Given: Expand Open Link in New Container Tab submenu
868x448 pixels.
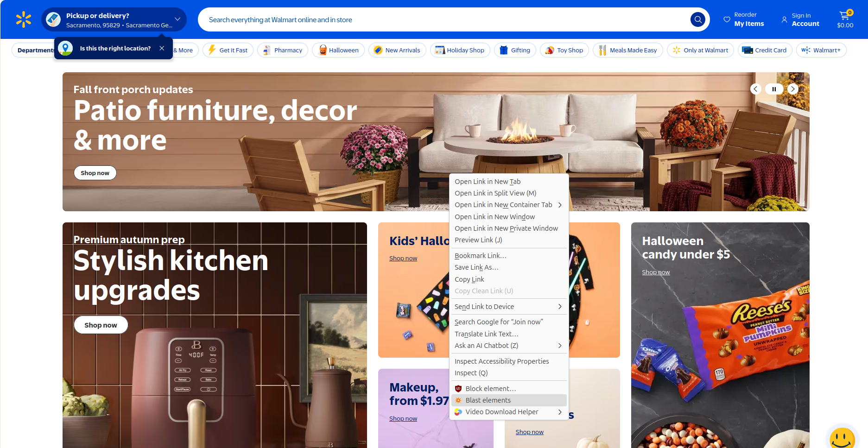Looking at the screenshot, I should (x=509, y=205).
